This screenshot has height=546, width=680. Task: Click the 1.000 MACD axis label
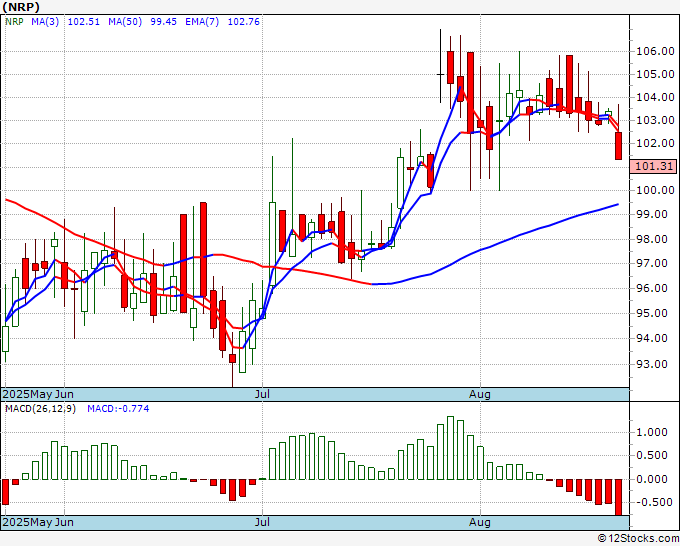coord(652,432)
